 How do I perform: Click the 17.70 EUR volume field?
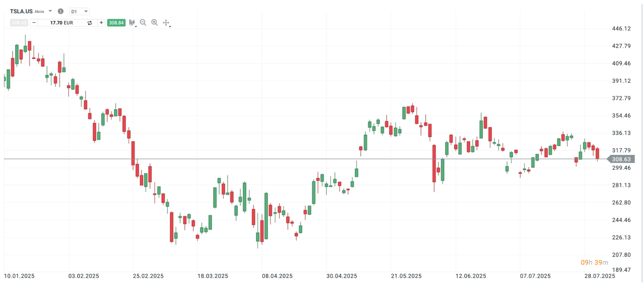61,23
